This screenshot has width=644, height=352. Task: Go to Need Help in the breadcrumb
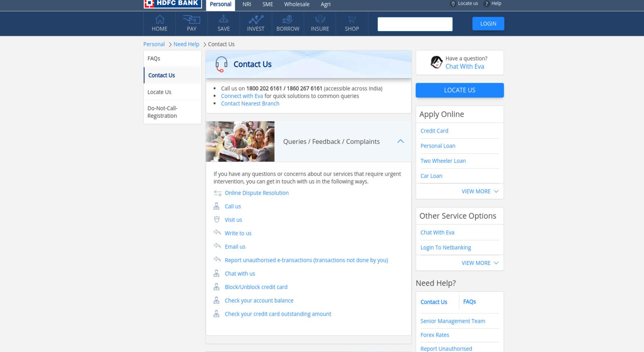(186, 44)
